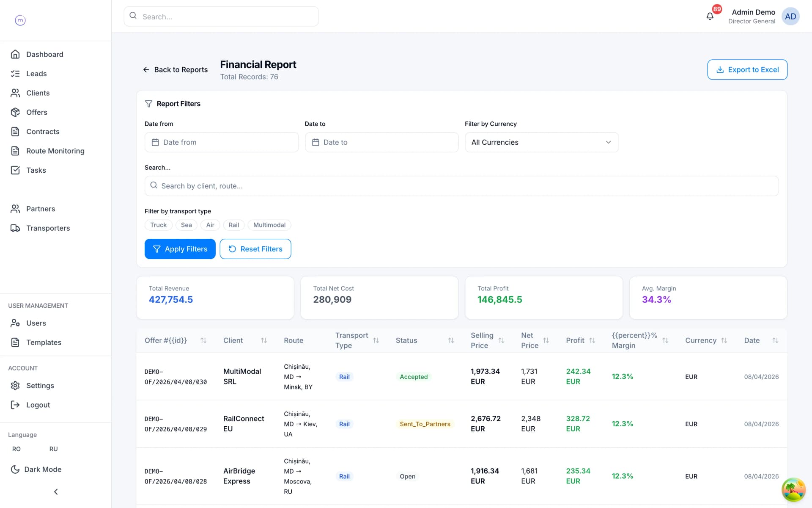Sort table by Profit column

tap(592, 340)
